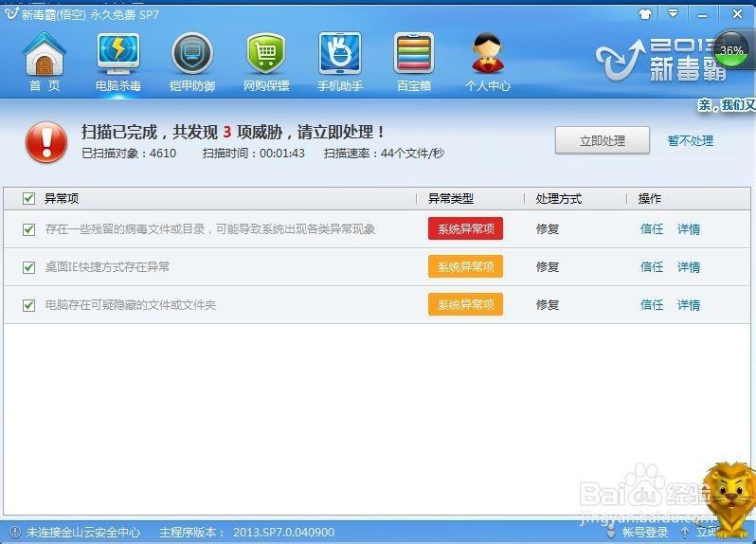Click the 已扫描对象：4610 text

129,154
